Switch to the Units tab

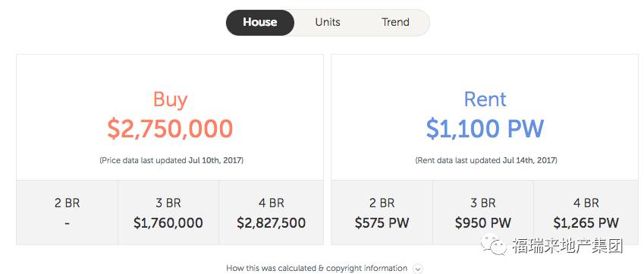click(328, 22)
